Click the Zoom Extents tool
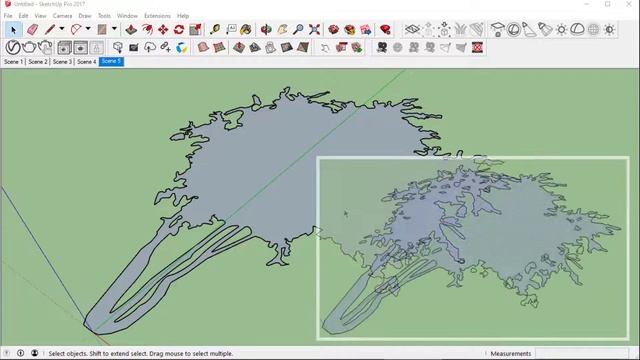 coord(314,29)
